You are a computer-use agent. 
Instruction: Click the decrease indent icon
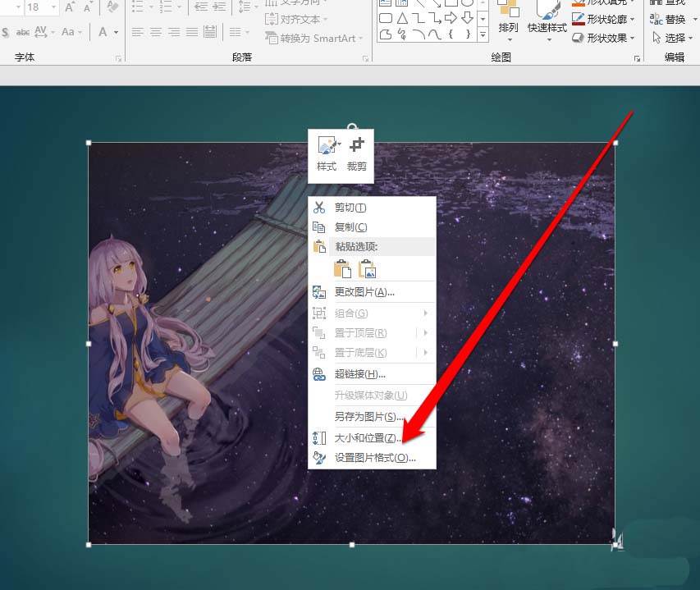201,7
